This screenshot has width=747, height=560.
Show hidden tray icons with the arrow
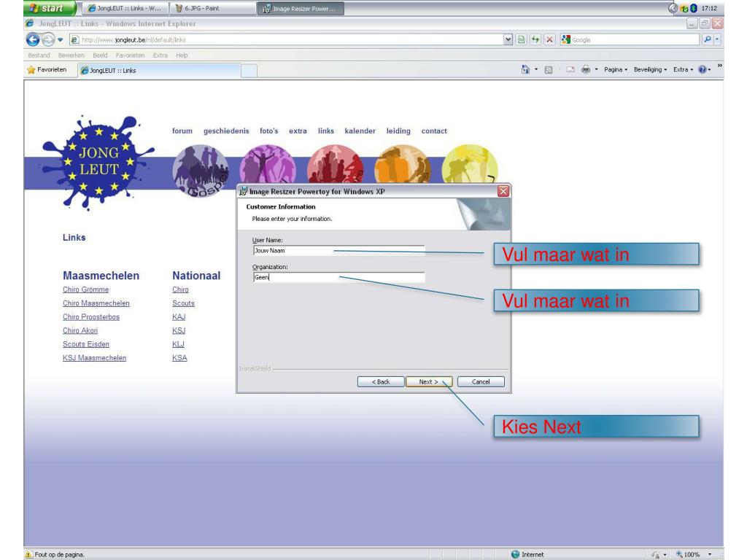point(673,8)
